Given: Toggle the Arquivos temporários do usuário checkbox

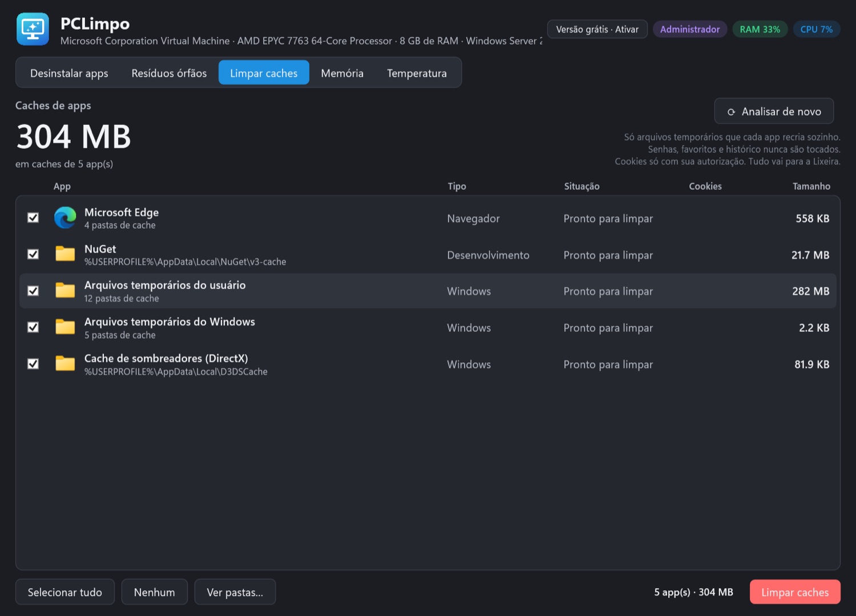Looking at the screenshot, I should [x=33, y=291].
